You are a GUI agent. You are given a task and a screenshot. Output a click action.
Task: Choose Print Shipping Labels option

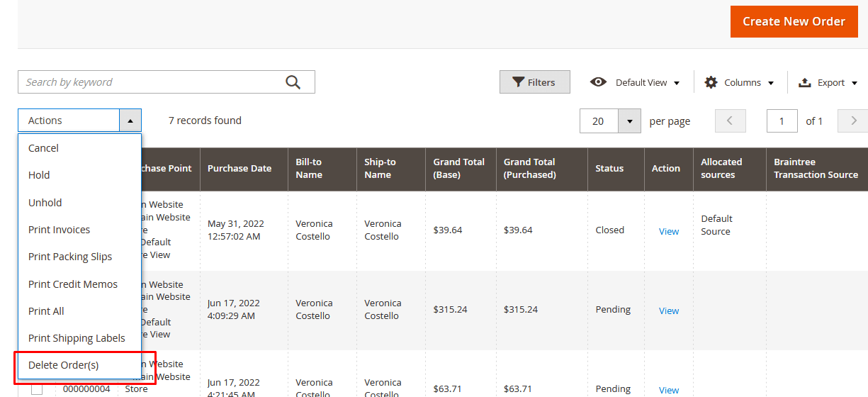[77, 338]
